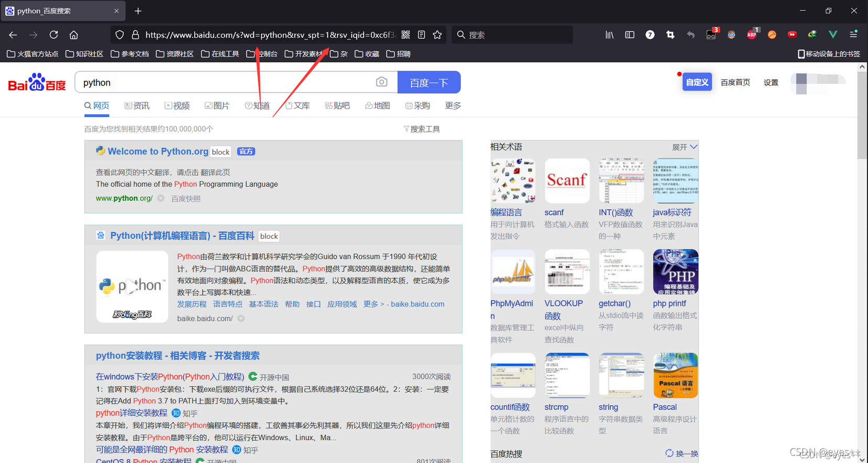Switch to the 视频 search tab
The image size is (868, 463).
177,106
